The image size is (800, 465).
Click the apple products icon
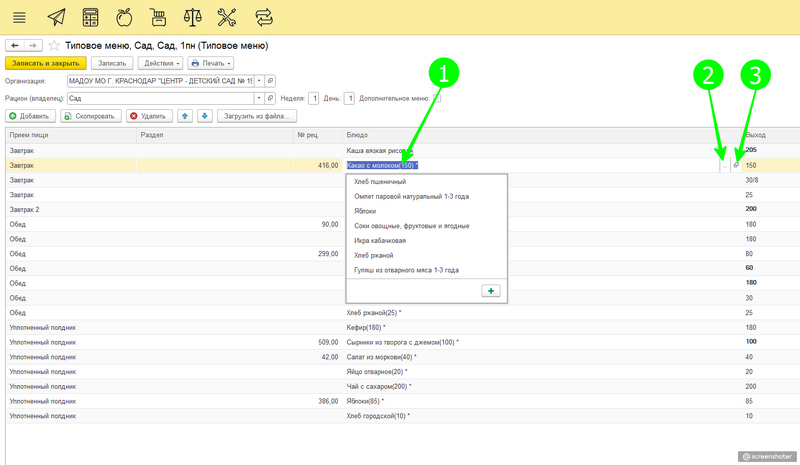[124, 17]
